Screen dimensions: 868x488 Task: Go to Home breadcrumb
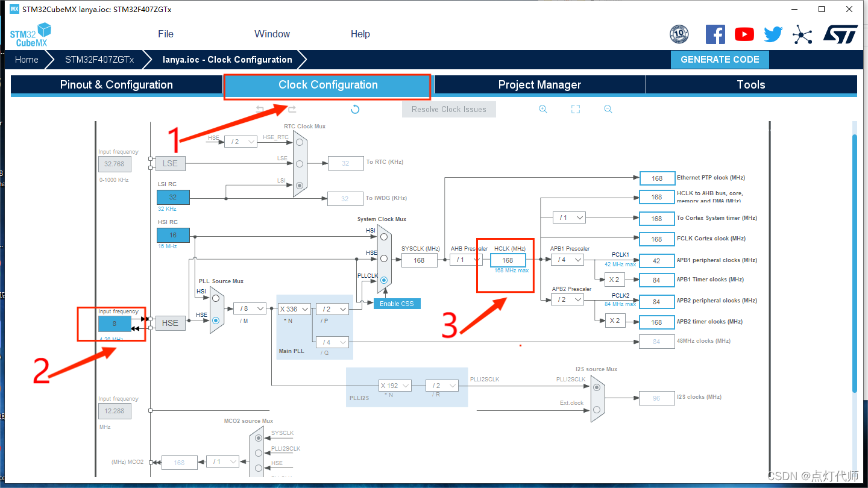[x=27, y=60]
